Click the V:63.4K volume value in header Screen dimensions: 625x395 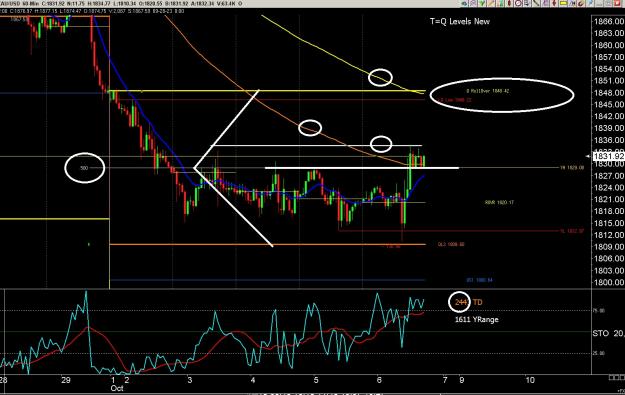click(x=226, y=4)
